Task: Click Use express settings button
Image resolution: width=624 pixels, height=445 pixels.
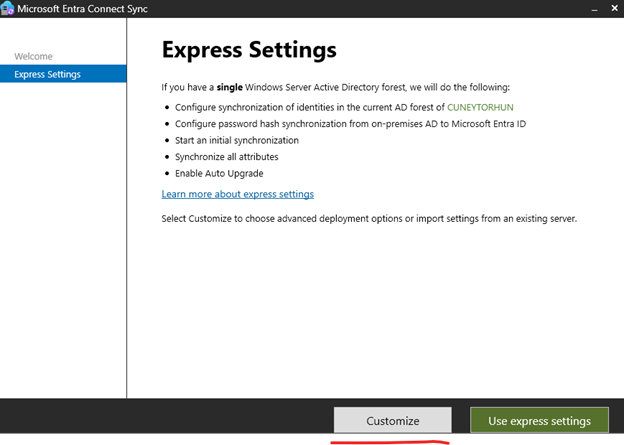Action: [x=539, y=420]
